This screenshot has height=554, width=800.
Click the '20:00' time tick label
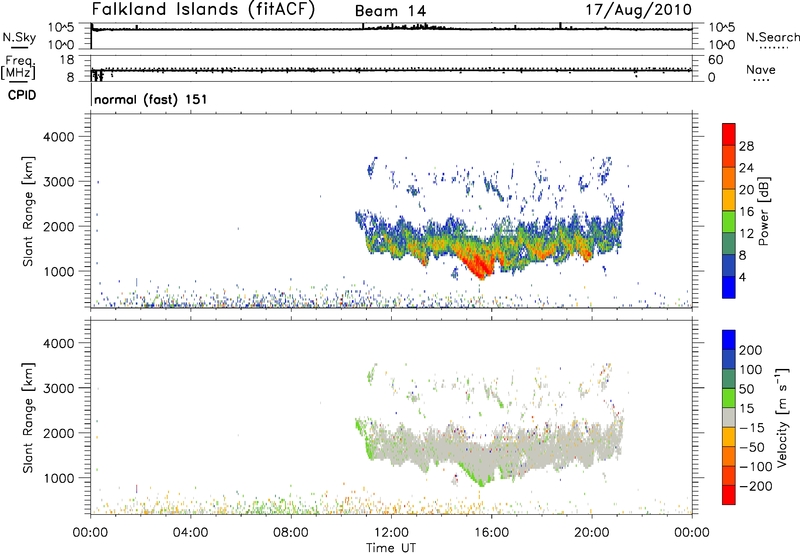[591, 533]
